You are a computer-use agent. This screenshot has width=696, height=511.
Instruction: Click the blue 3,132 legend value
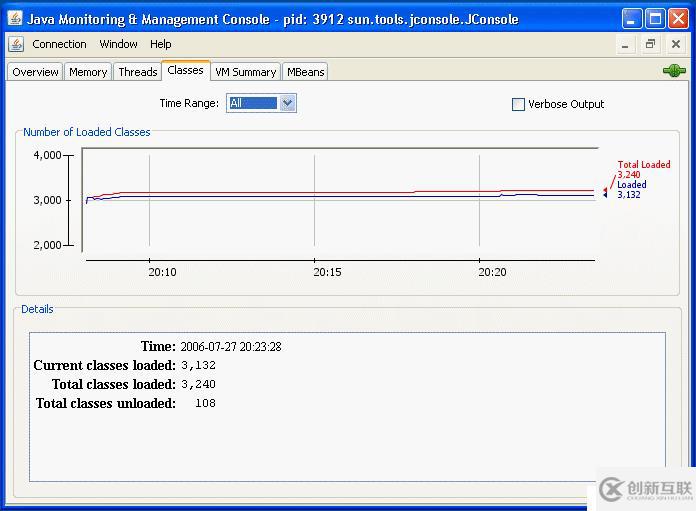coord(629,194)
